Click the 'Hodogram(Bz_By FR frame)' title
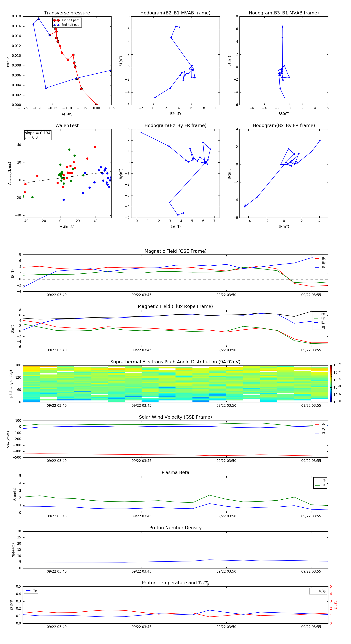Image resolution: width=351 pixels, height=644 pixels. pos(175,125)
